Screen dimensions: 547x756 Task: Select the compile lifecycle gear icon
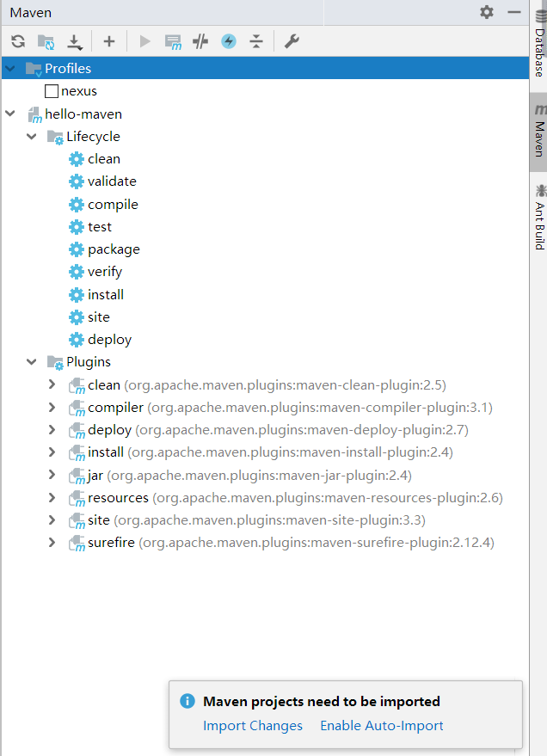[x=77, y=205]
